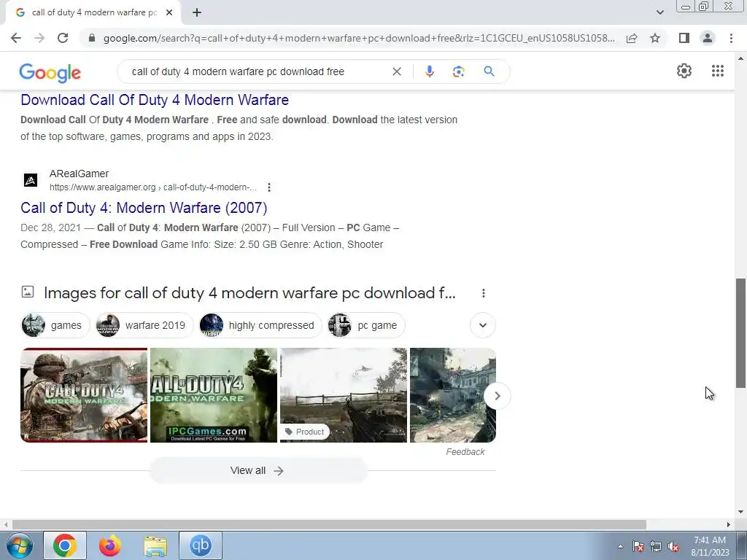Open Windows Explorer from taskbar
The image size is (747, 560).
click(155, 545)
